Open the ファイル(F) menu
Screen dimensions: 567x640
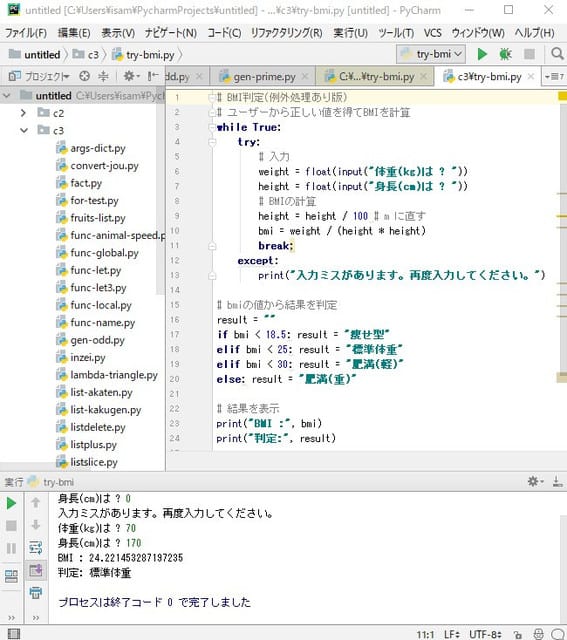tap(26, 33)
